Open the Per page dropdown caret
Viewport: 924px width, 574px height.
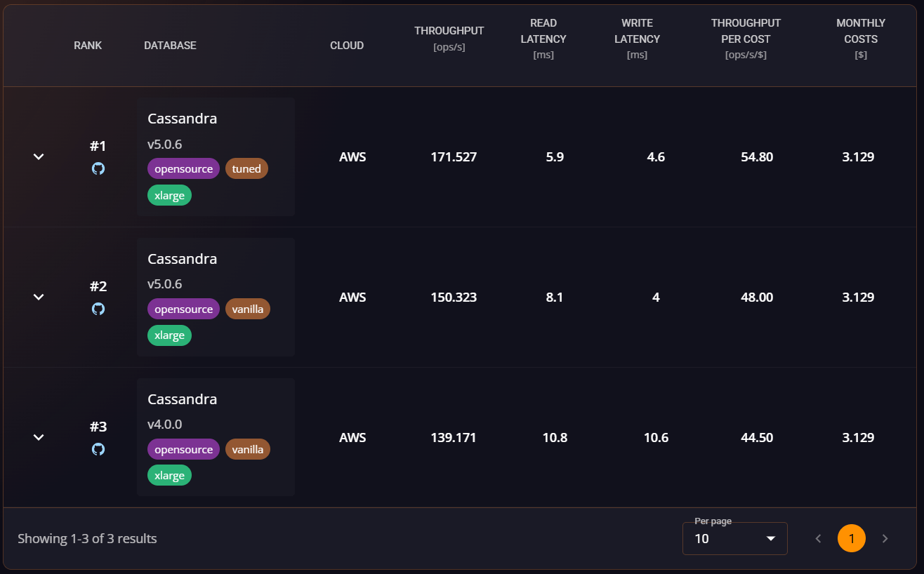point(771,538)
